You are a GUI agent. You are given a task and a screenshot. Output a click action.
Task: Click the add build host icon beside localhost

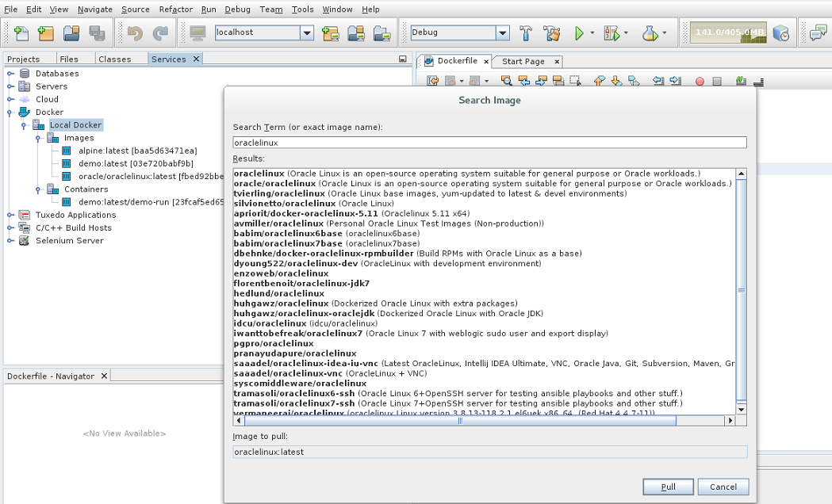[329, 33]
